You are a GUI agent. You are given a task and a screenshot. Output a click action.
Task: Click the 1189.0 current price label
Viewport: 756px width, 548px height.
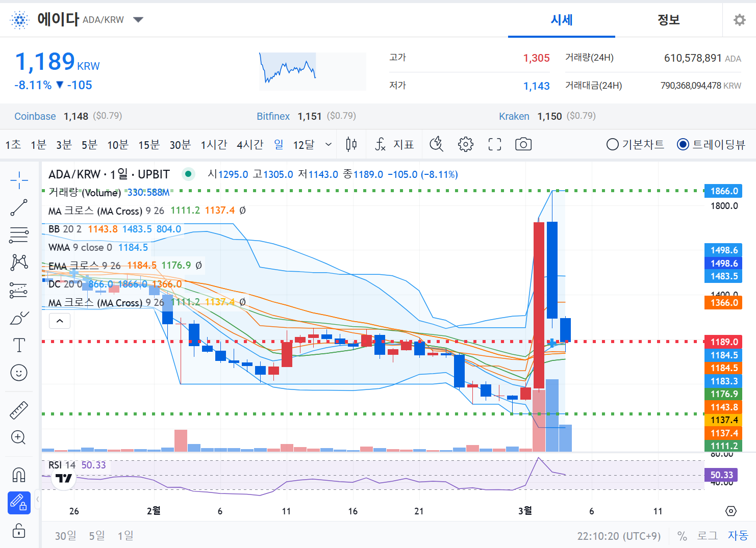tap(723, 342)
